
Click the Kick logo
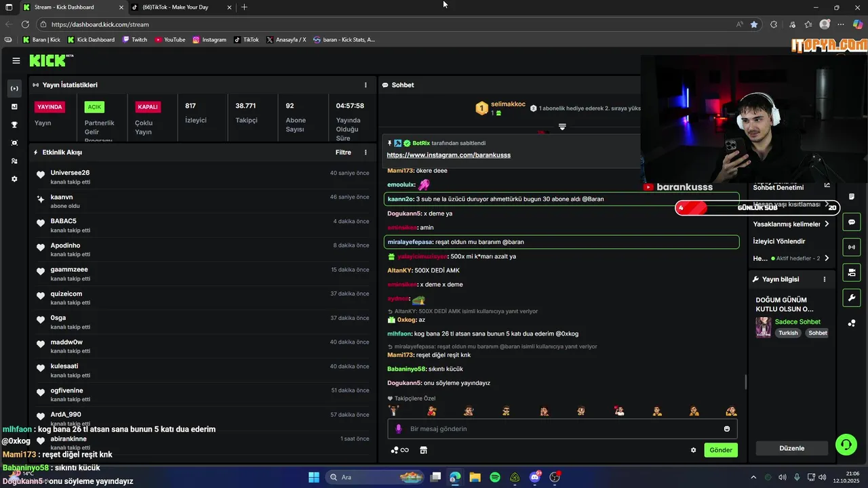click(51, 60)
